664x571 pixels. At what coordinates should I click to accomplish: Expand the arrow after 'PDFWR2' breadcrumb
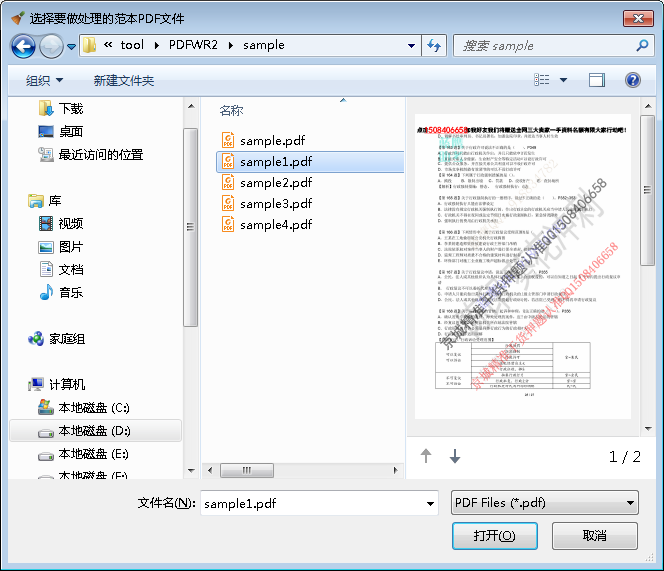coord(231,45)
